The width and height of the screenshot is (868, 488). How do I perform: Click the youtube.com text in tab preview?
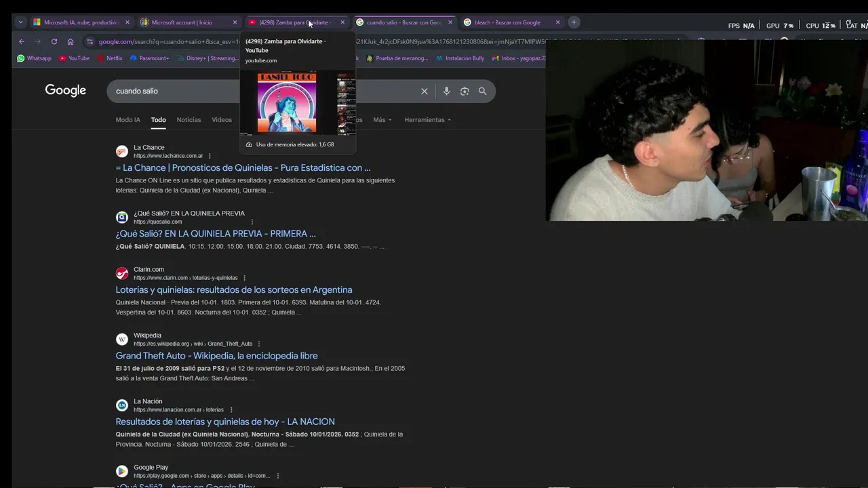point(261,60)
